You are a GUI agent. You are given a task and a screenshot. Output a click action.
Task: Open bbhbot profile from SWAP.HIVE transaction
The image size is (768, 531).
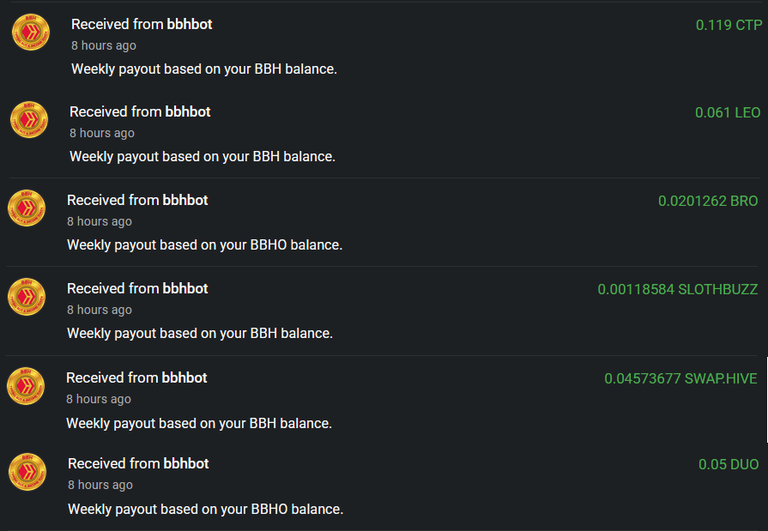184,378
